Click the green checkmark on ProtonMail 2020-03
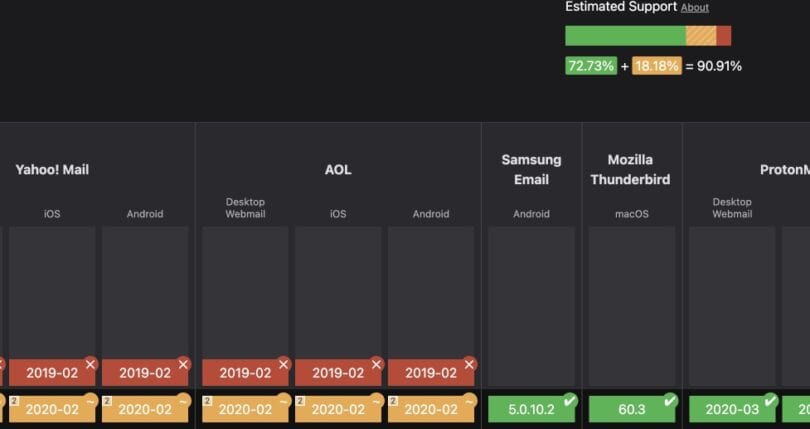810x429 pixels. click(770, 401)
